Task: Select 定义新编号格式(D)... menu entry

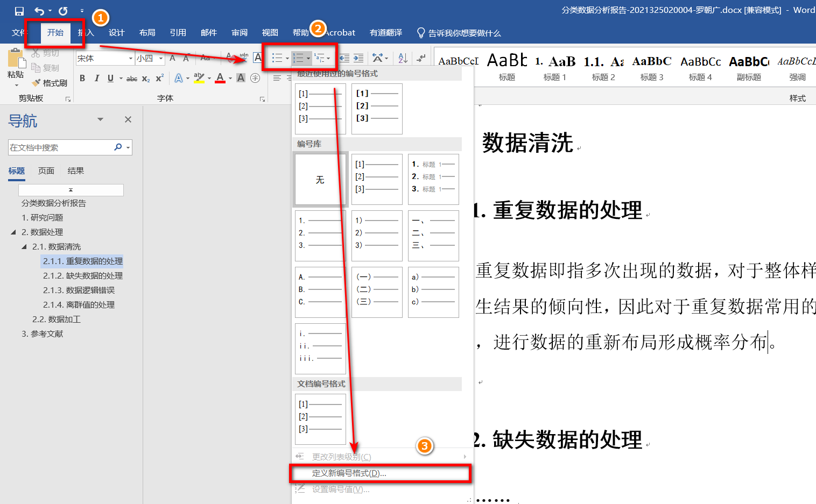Action: click(x=381, y=473)
